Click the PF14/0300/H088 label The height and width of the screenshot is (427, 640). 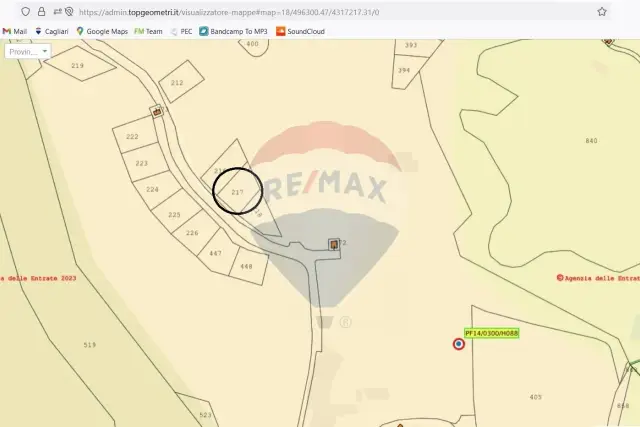tap(491, 334)
